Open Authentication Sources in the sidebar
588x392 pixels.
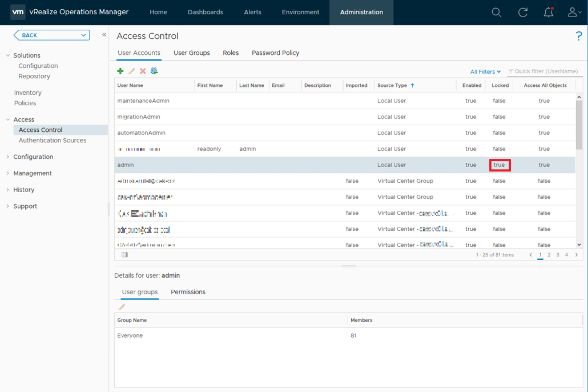point(53,141)
